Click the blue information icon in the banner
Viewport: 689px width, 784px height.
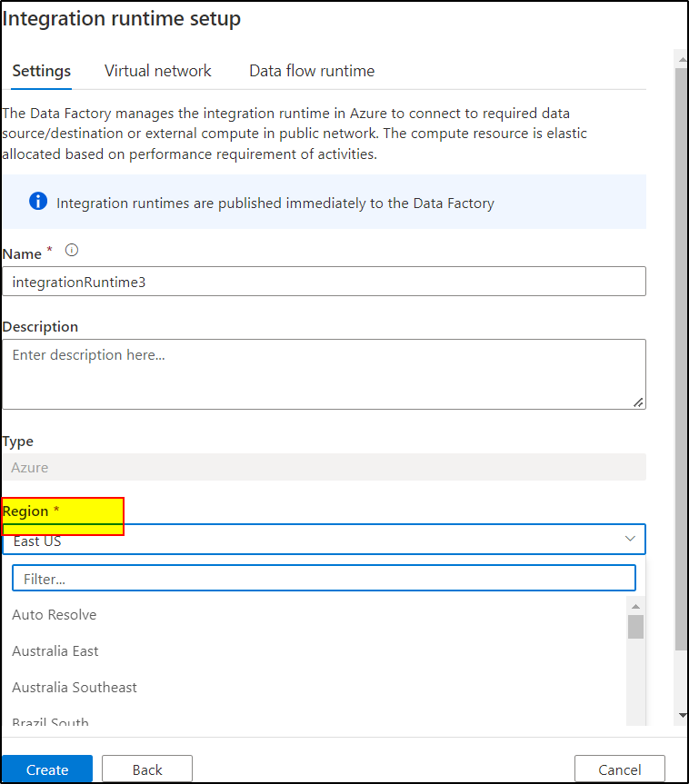pos(38,201)
